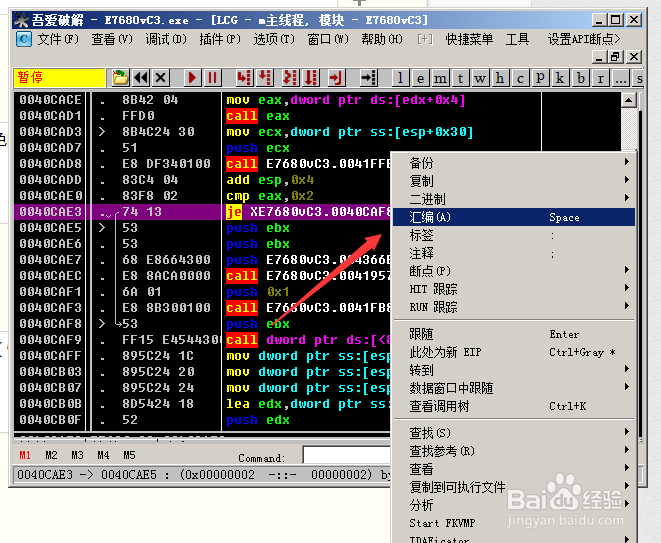The width and height of the screenshot is (661, 543).
Task: Expand 复制 submenu
Action: pos(514,181)
